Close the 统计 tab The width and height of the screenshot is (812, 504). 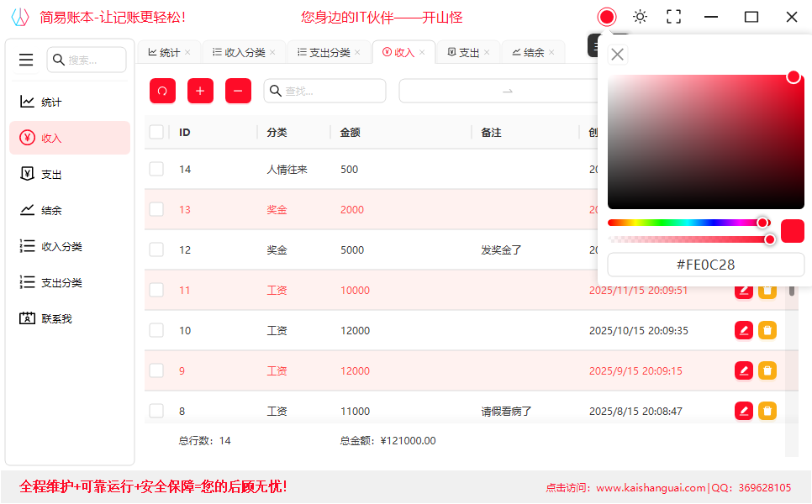pos(187,52)
